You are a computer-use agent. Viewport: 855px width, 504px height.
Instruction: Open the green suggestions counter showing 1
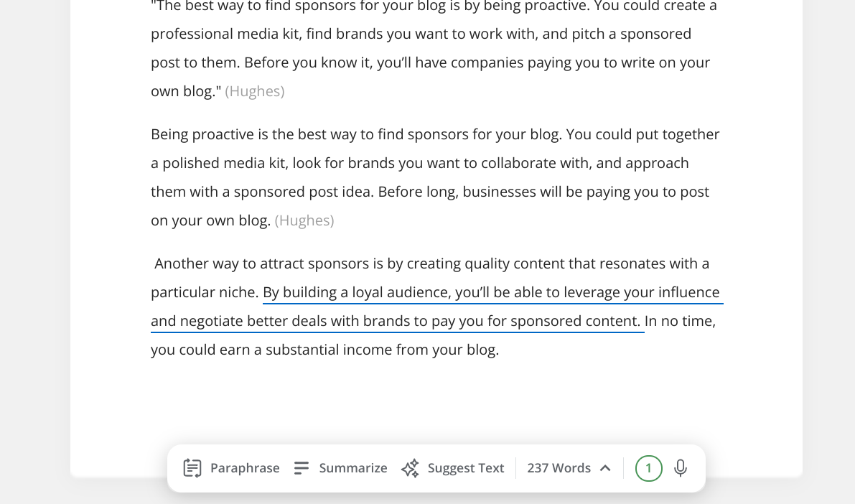point(648,468)
